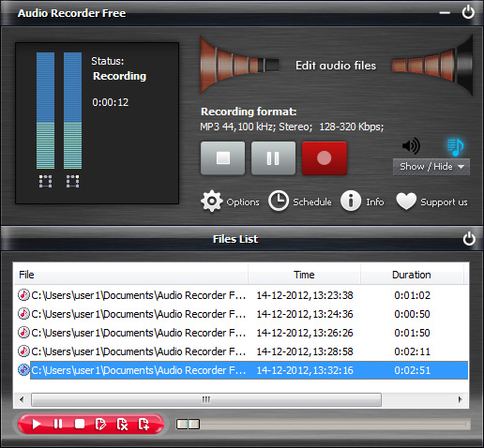This screenshot has height=448, width=484.
Task: Click the blue music playlist icon
Action: coord(455,147)
